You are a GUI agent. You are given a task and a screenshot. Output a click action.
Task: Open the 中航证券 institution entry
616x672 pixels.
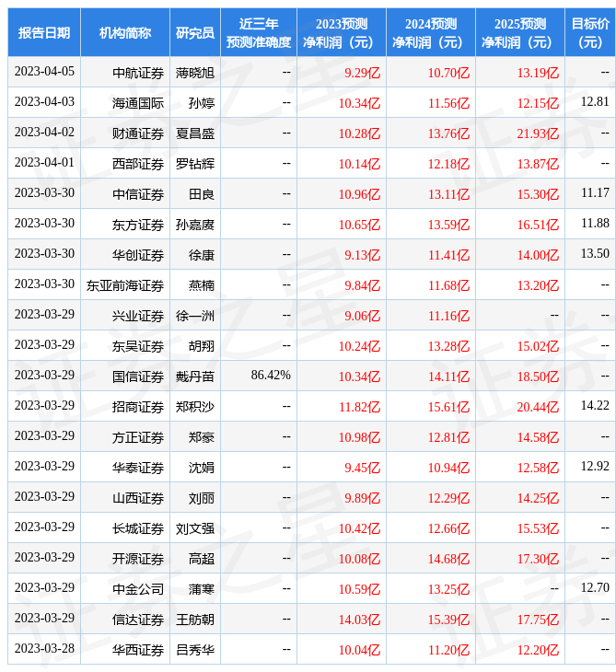tap(138, 72)
